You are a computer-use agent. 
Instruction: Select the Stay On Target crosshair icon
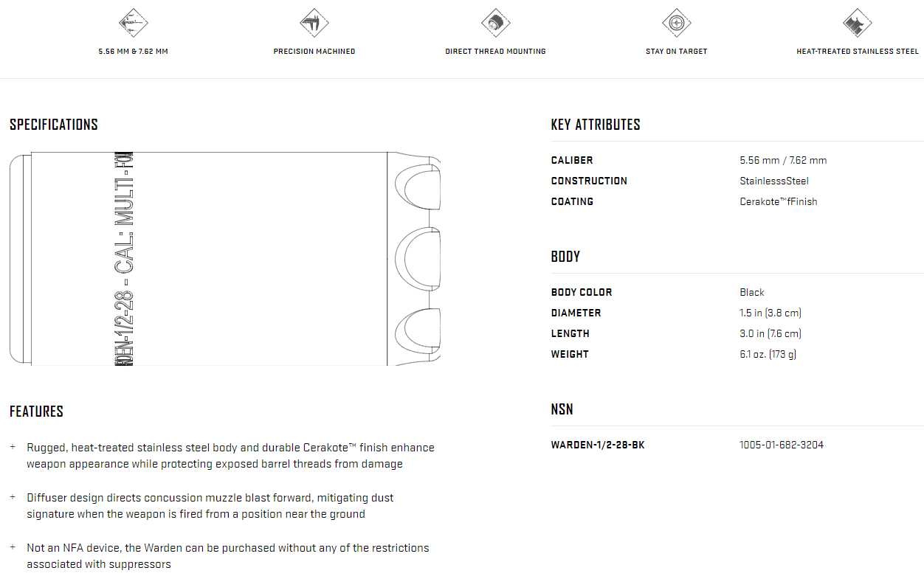676,23
